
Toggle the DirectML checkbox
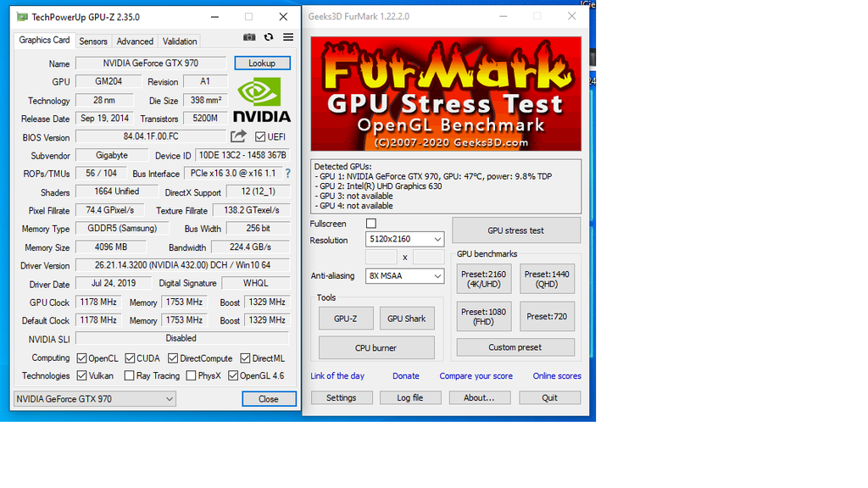pyautogui.click(x=245, y=358)
